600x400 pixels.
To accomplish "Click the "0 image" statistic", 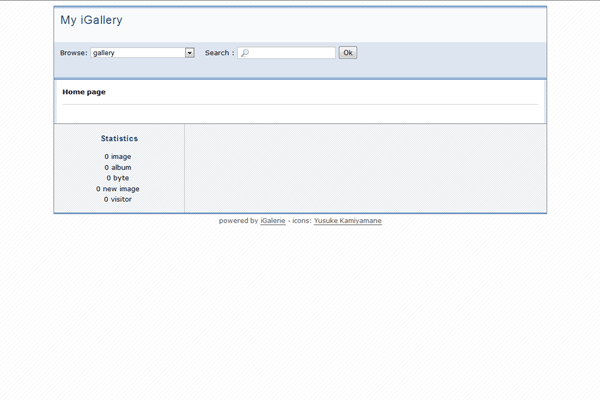I will [x=118, y=157].
